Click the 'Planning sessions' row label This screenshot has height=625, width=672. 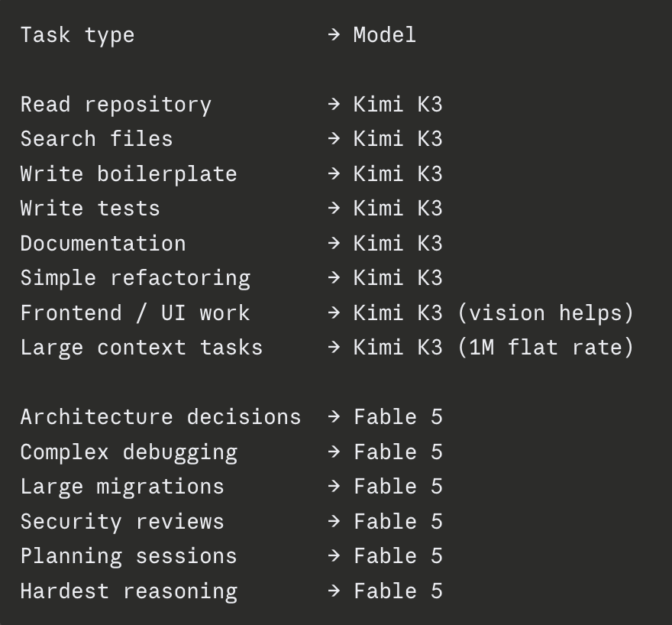(128, 557)
